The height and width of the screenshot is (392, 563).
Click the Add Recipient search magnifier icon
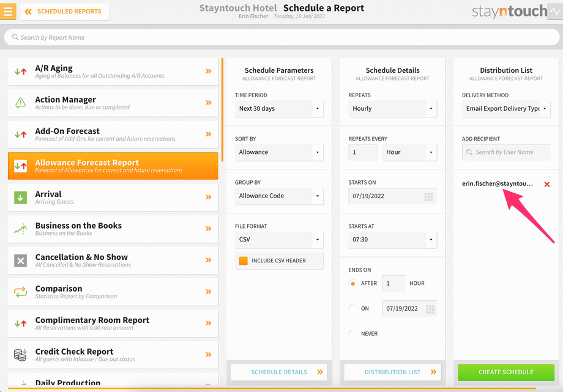pos(469,152)
